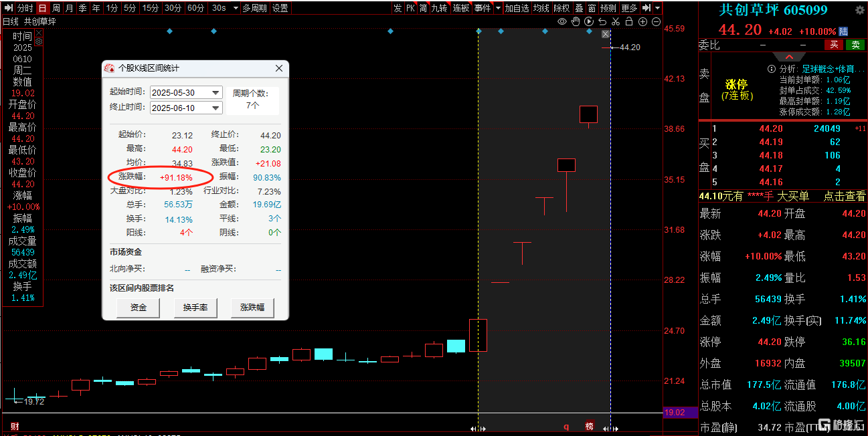Image resolution: width=868 pixels, height=436 pixels.
Task: Close the 个股K线区间统计 dialog
Action: click(x=279, y=69)
